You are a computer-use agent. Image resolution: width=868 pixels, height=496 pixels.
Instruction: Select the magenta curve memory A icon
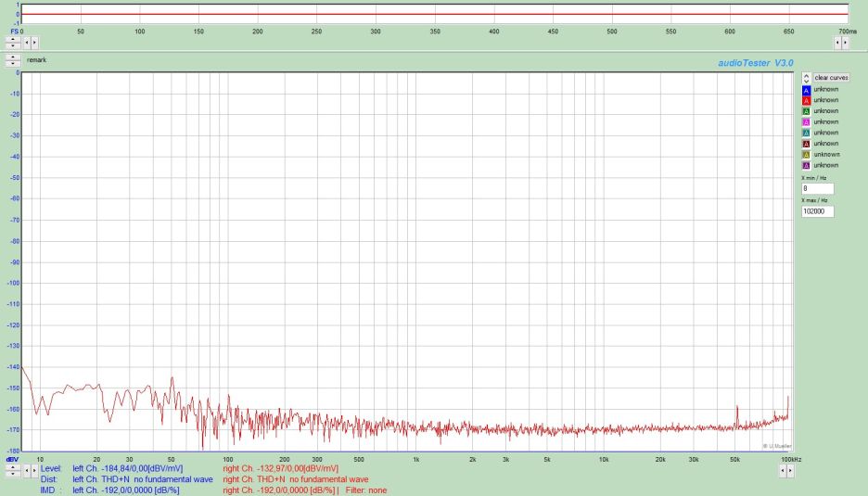(x=806, y=122)
